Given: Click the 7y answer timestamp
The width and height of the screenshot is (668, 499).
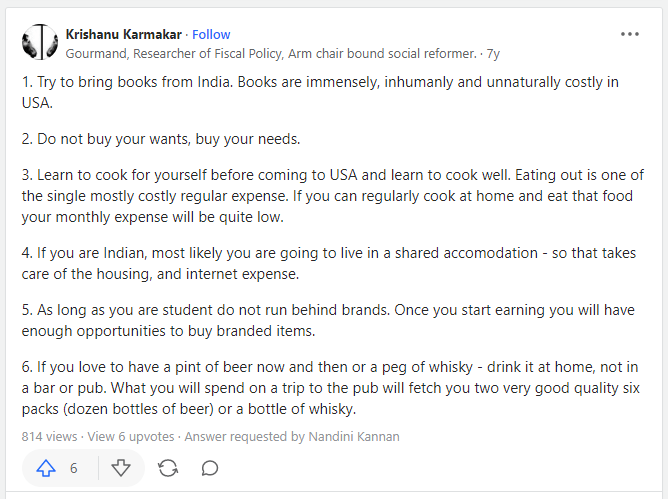Looking at the screenshot, I should [x=493, y=54].
